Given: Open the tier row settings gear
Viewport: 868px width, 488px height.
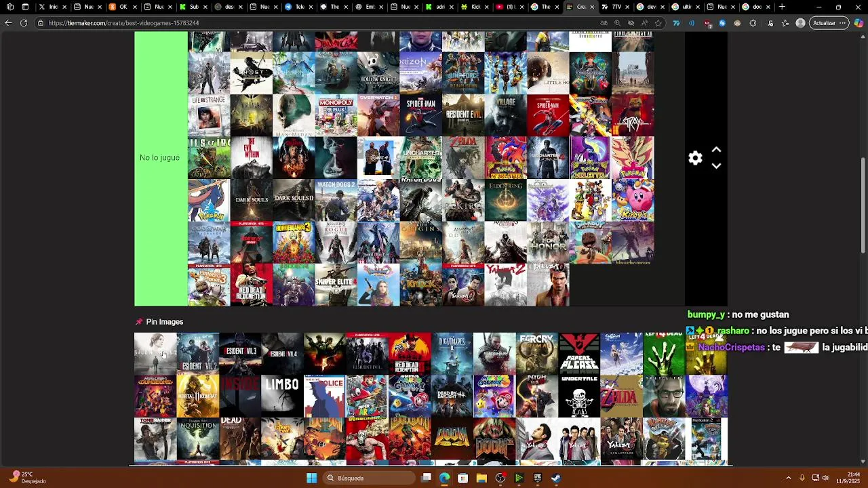Looking at the screenshot, I should point(695,158).
